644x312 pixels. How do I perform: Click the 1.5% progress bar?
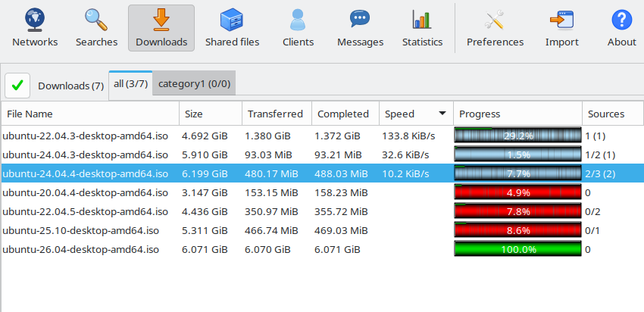[518, 154]
